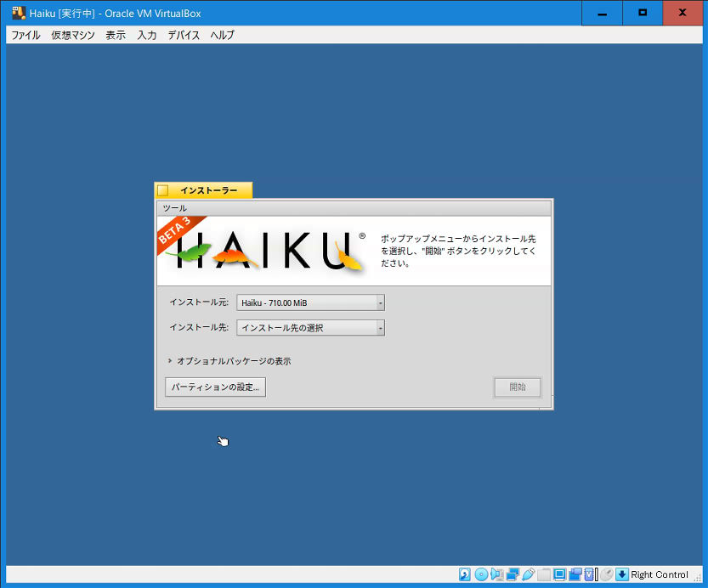Click the USB devices status icon
Screen dimensions: 708x588
click(528, 574)
